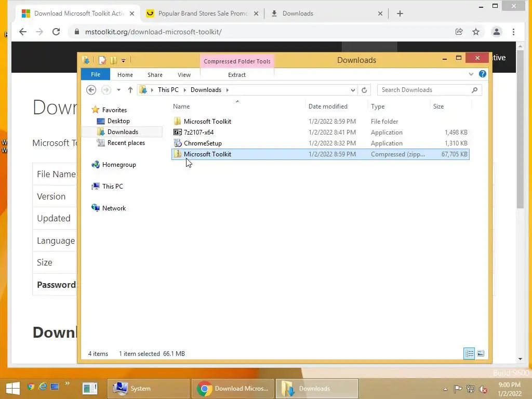This screenshot has width=532, height=399.
Task: Bookmark this page with the star icon
Action: click(476, 32)
